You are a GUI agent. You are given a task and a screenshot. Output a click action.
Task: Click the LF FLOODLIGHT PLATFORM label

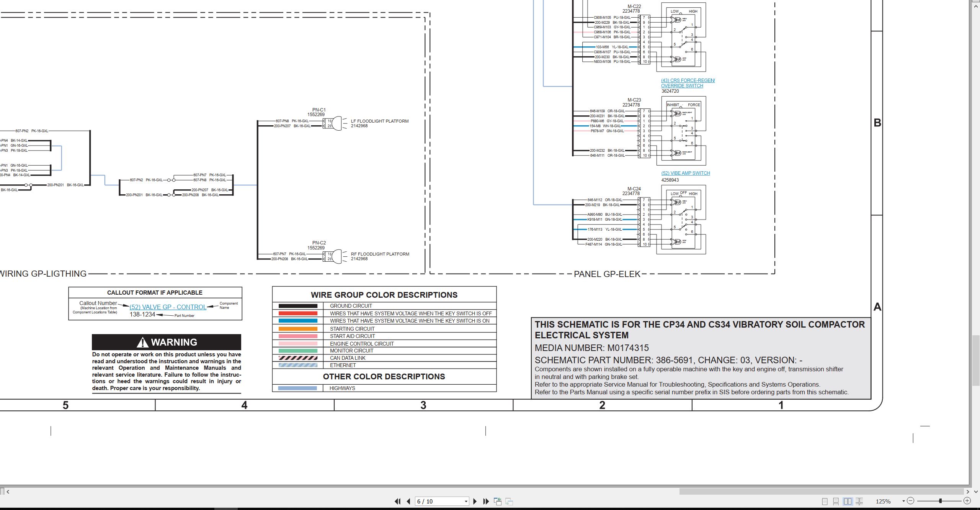[379, 121]
